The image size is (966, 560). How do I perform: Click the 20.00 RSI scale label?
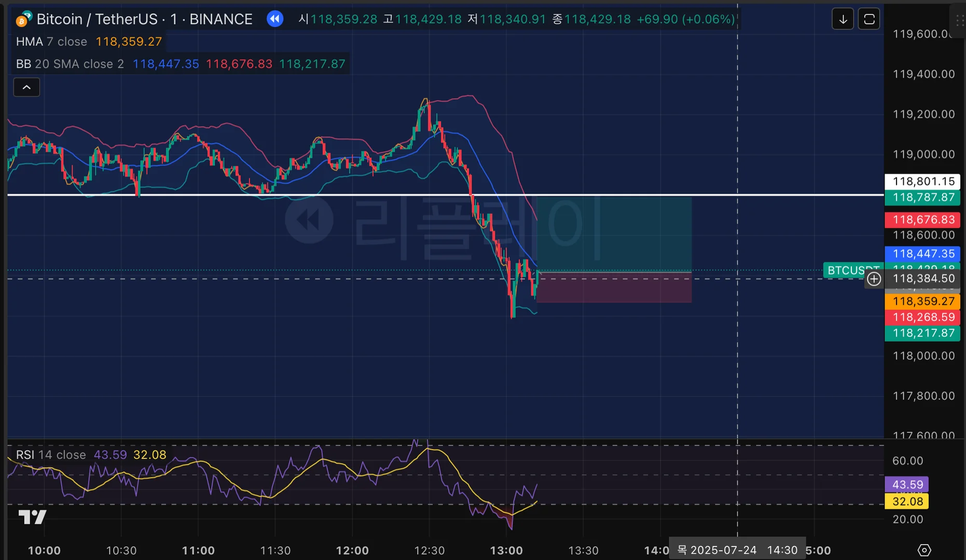point(908,519)
